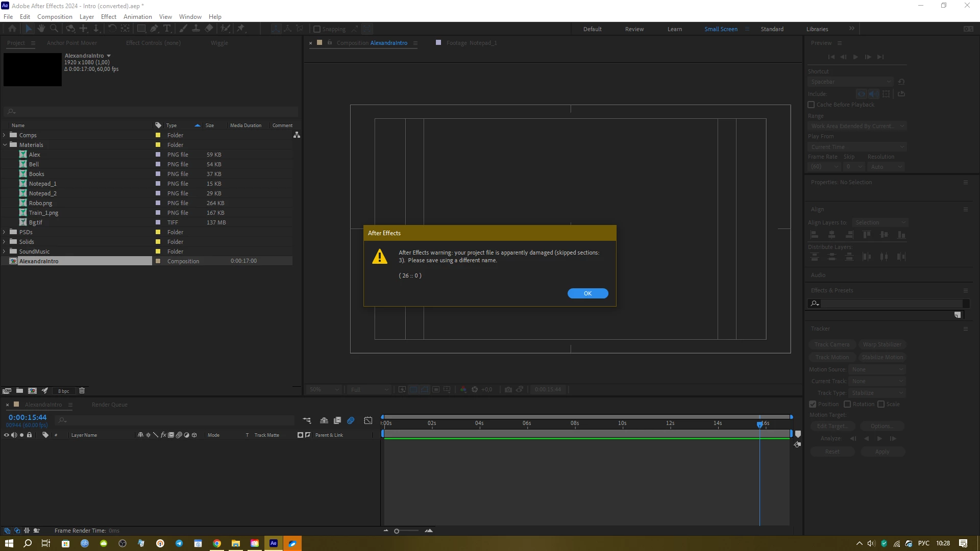
Task: Switch to the Standard workspace
Action: (772, 29)
